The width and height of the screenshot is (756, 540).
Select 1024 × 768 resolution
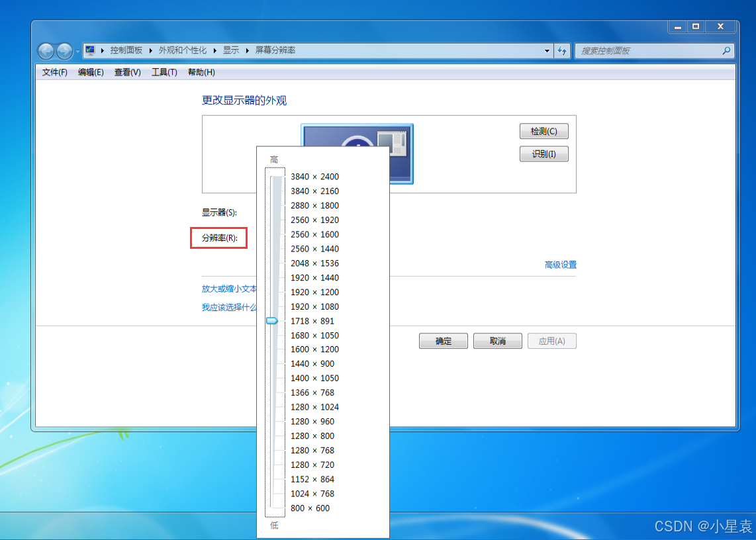pyautogui.click(x=312, y=494)
